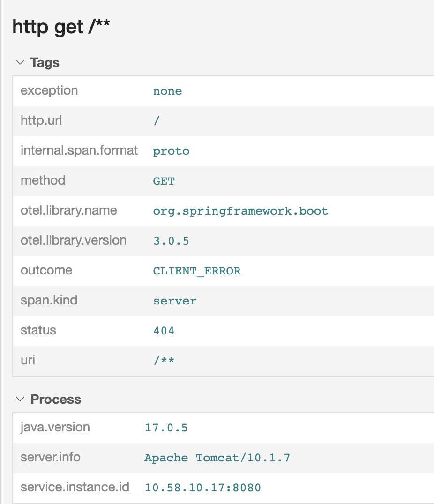Select the internal.span.format value proto
The width and height of the screenshot is (434, 504).
(x=171, y=151)
